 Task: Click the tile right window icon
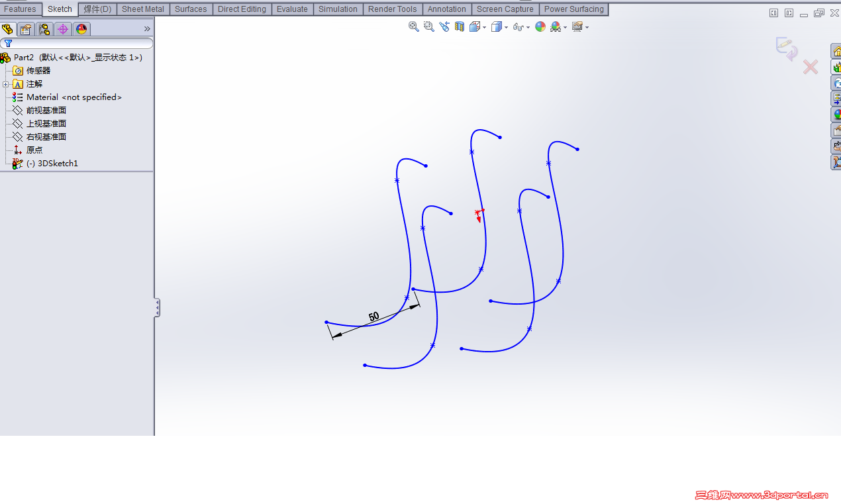pos(789,13)
